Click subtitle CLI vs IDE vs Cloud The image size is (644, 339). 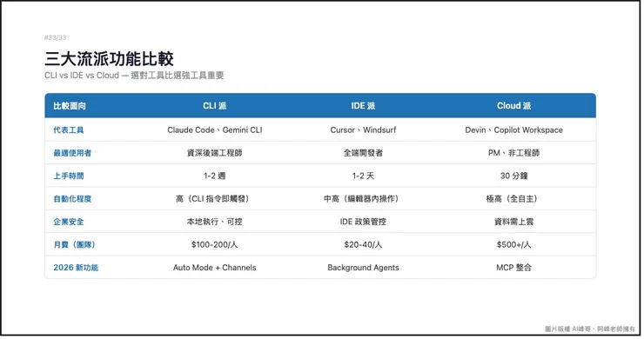pos(82,76)
